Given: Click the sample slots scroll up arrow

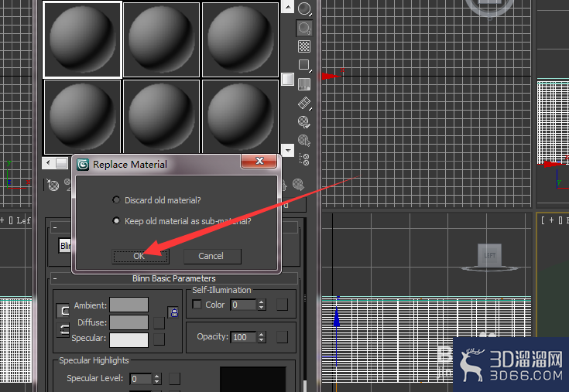Looking at the screenshot, I should pyautogui.click(x=288, y=6).
